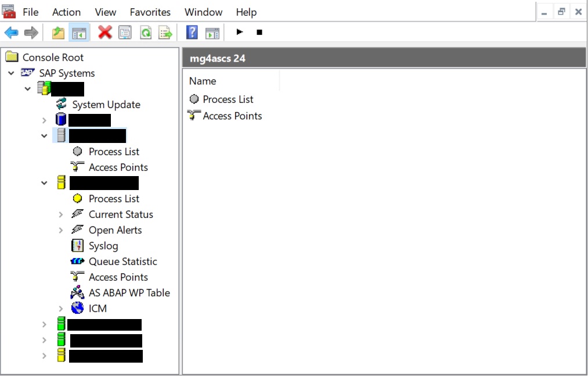Collapse the redacted system node under SAP Systems
Viewport: 588px width, 376px height.
(28, 89)
